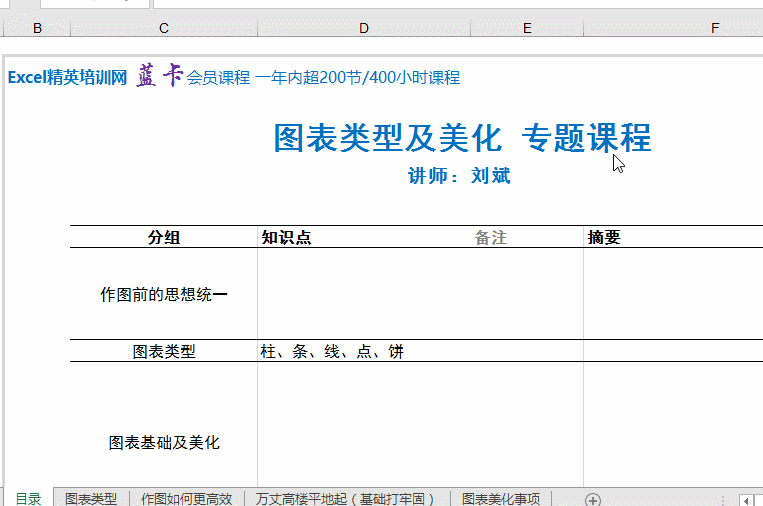Select the 分组 header cell
763x506 pixels.
click(164, 237)
